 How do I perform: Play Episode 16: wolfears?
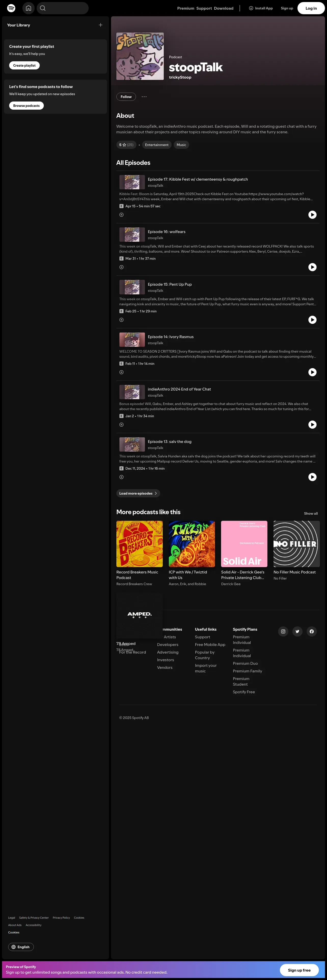pyautogui.click(x=312, y=267)
